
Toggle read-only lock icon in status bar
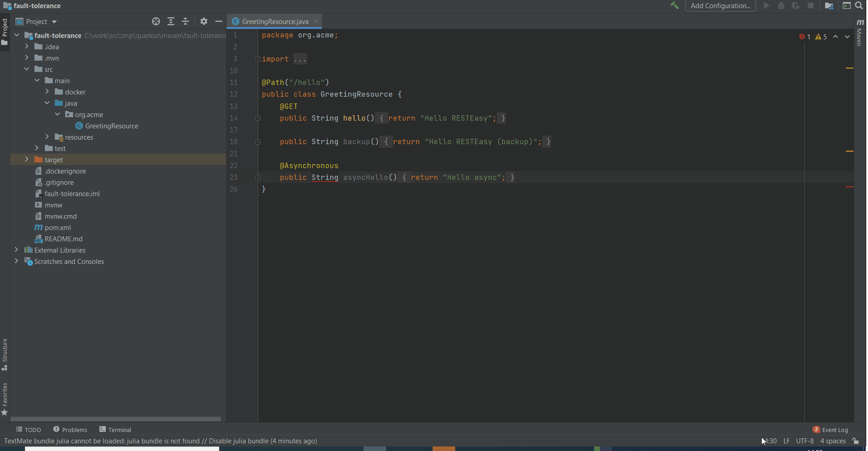[855, 441]
